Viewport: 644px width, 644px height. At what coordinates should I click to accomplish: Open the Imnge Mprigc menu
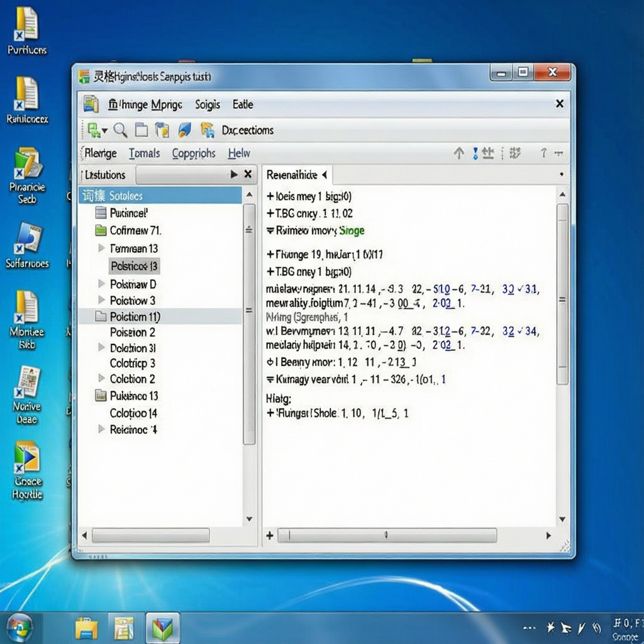pos(145,105)
